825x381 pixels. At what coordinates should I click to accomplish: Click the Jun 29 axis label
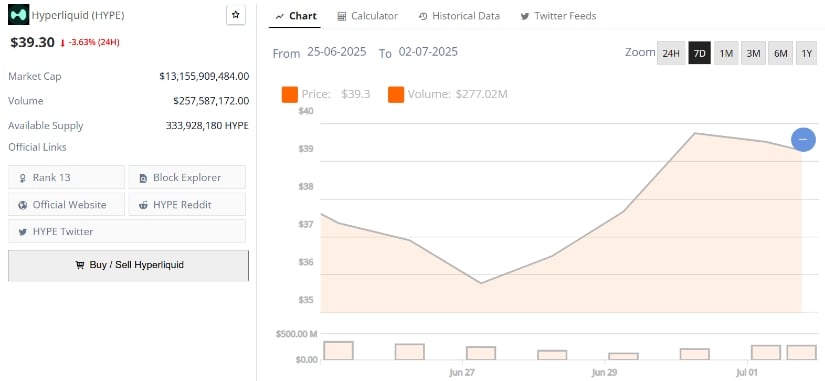coord(605,373)
